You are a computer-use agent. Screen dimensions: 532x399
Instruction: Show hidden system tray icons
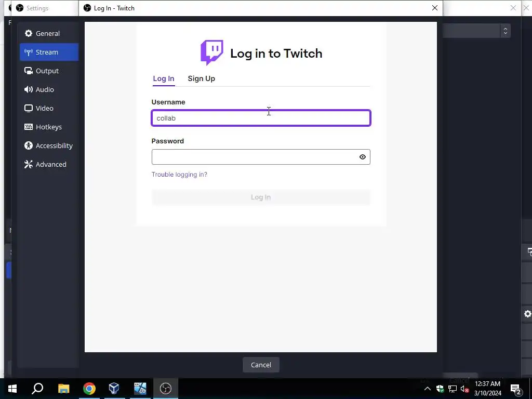(x=428, y=389)
